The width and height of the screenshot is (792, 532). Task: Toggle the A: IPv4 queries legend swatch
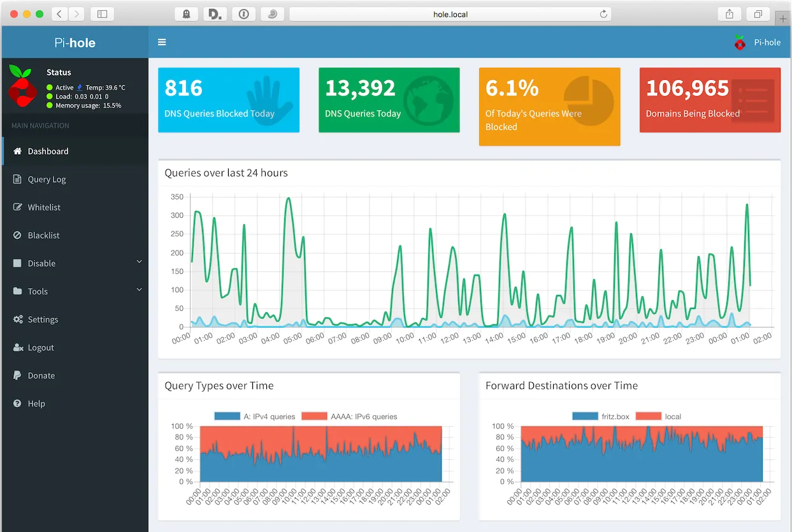[x=227, y=416]
